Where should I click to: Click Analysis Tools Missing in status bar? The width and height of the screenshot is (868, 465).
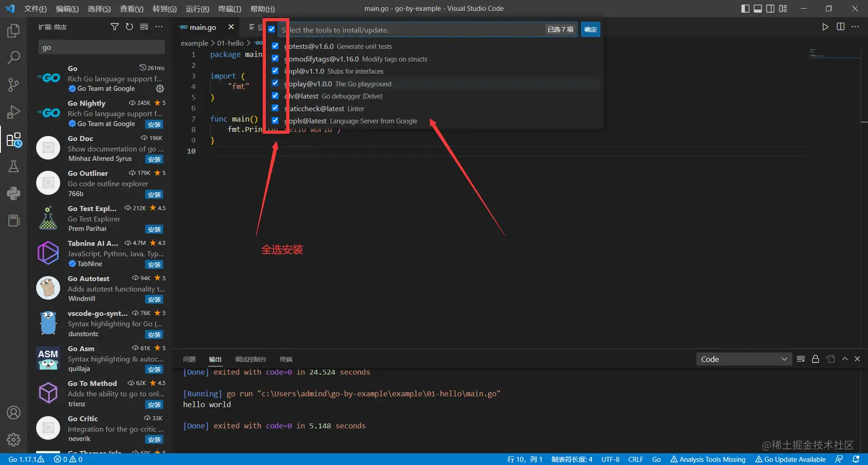tap(708, 459)
